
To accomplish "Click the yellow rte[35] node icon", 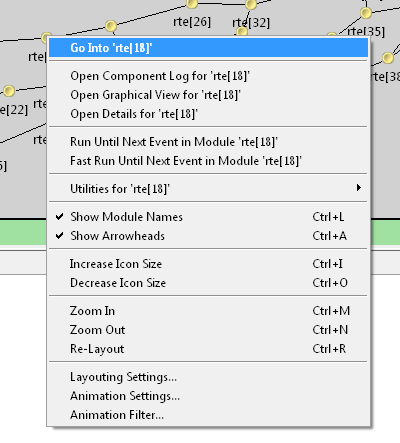I will (x=366, y=13).
